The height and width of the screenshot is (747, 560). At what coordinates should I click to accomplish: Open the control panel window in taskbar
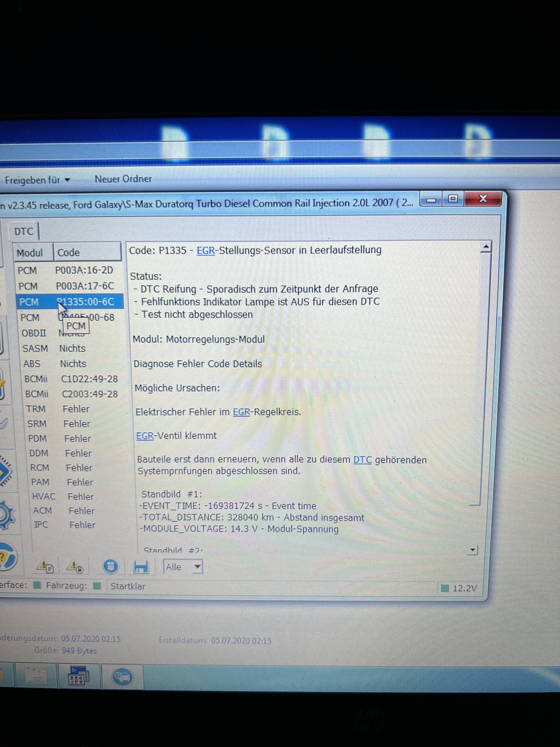click(x=79, y=676)
